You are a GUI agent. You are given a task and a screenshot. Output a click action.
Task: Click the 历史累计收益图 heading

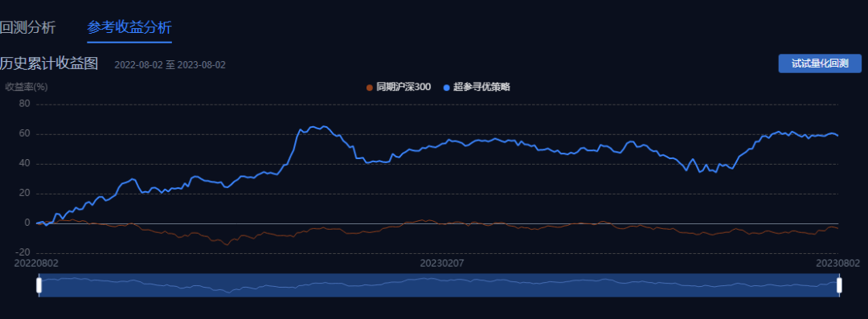click(49, 63)
